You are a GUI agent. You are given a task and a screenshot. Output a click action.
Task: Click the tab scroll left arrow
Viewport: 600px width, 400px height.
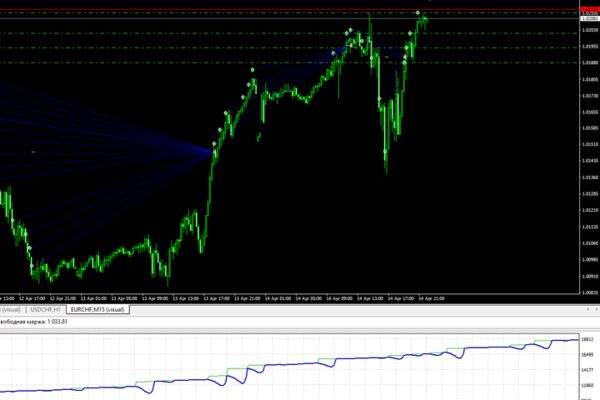[588, 309]
